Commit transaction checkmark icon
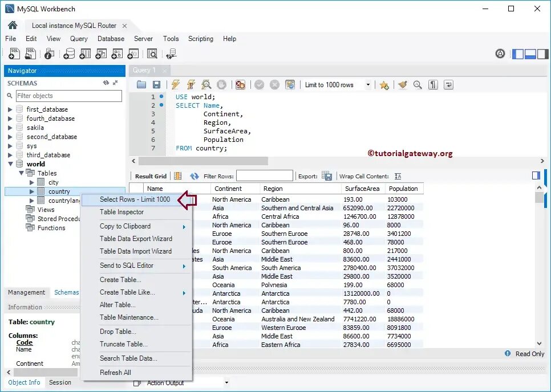This screenshot has width=551, height=392. (260, 84)
